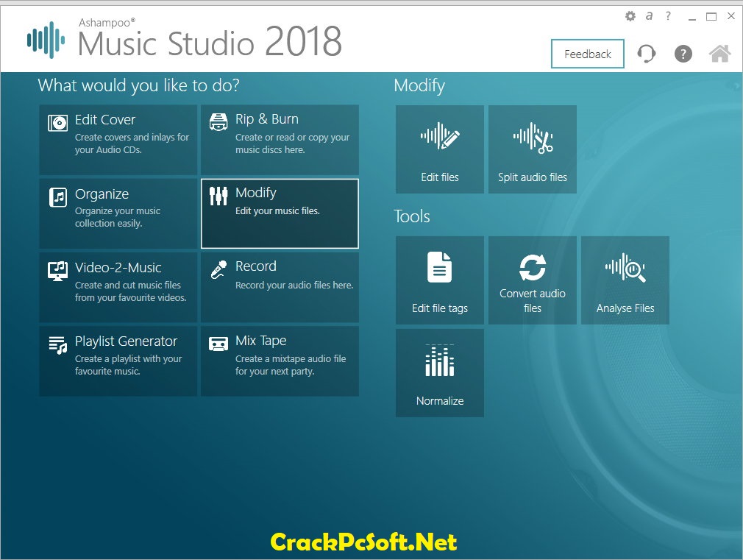Open help with round question mark icon

[683, 54]
